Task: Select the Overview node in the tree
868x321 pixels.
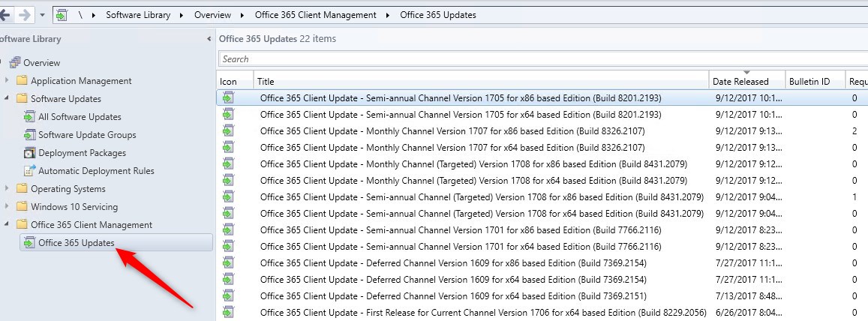Action: tap(41, 62)
